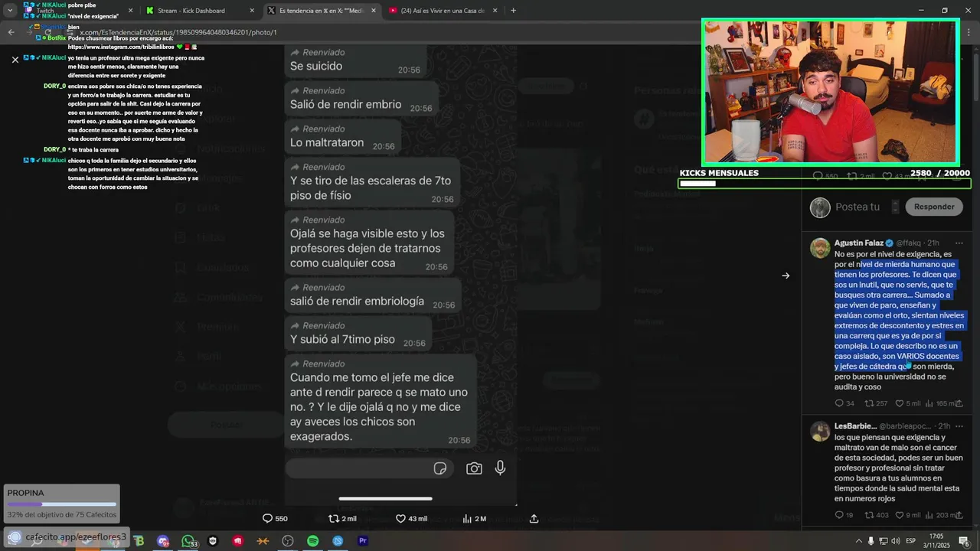Image resolution: width=980 pixels, height=551 pixels.
Task: Open the @ffakq handle link
Action: click(x=909, y=243)
